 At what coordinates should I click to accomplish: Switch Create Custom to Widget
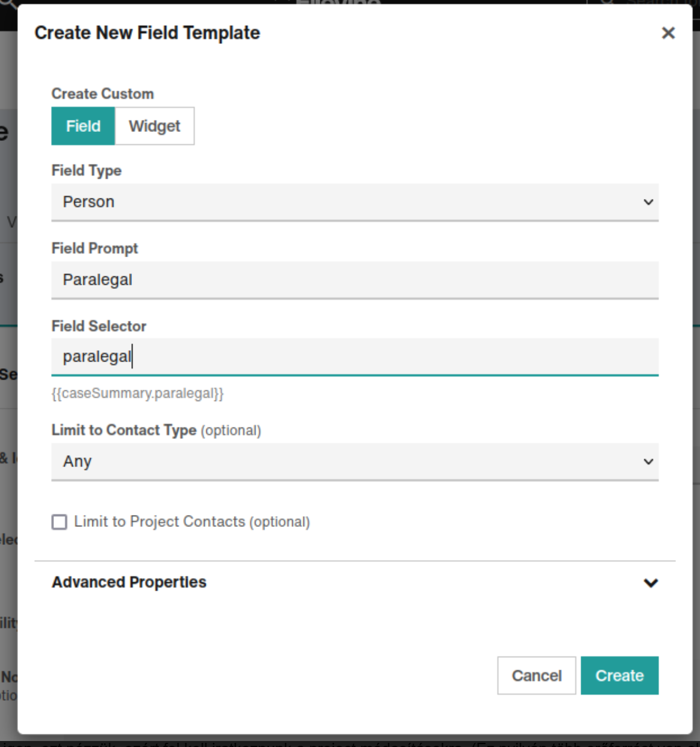click(154, 126)
